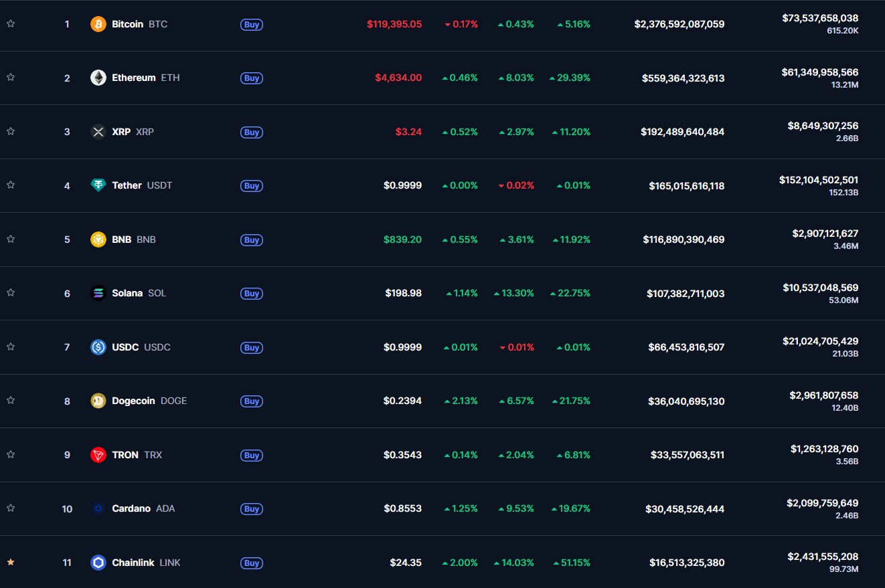The width and height of the screenshot is (885, 588).
Task: Click market cap $559,364,323,613
Action: click(683, 78)
